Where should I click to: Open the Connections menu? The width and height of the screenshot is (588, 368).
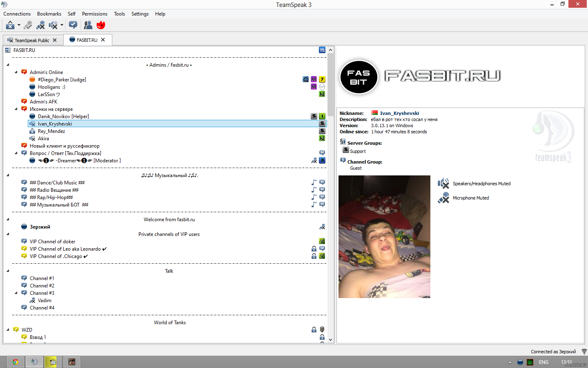click(17, 14)
